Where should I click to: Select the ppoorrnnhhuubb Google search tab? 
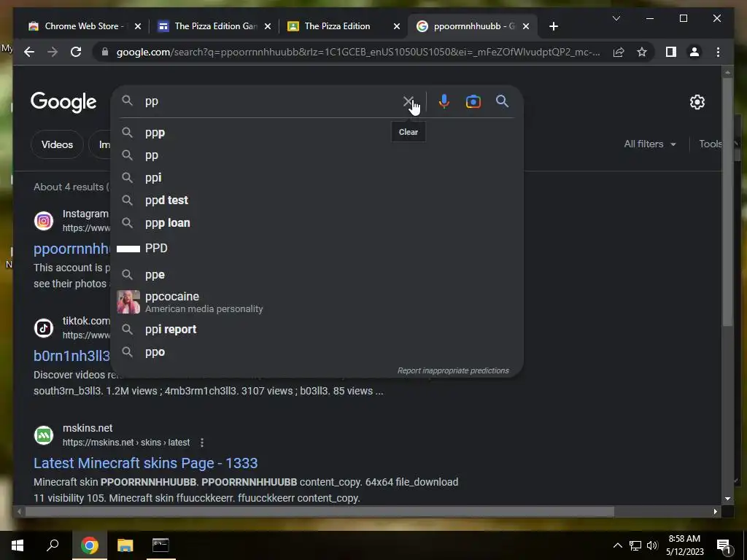click(472, 26)
